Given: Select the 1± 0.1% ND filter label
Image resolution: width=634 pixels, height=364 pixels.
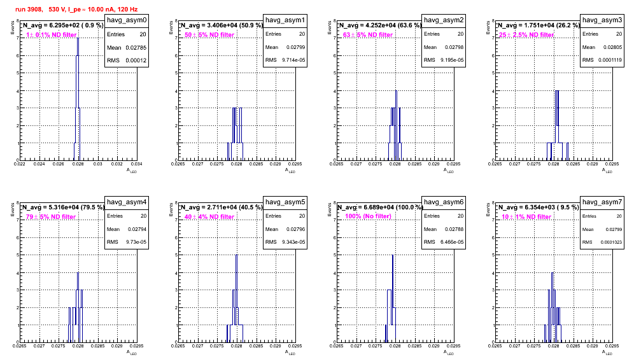Looking at the screenshot, I should tap(52, 35).
